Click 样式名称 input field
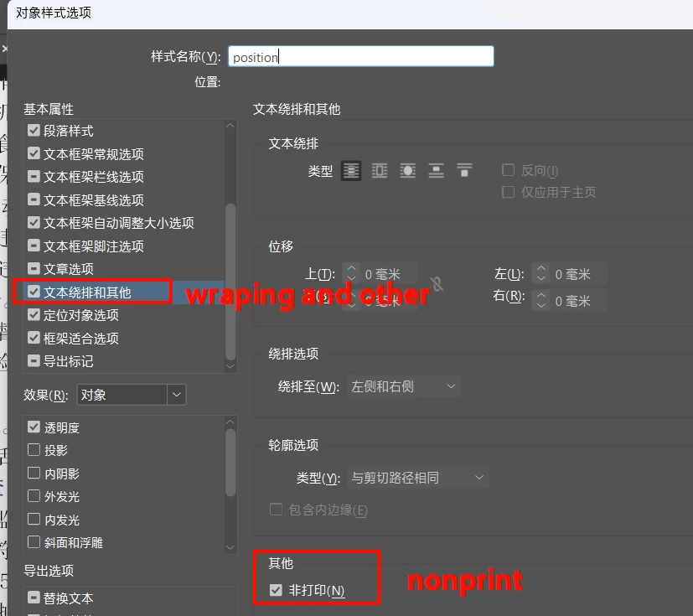The height and width of the screenshot is (616, 693). pyautogui.click(x=360, y=56)
